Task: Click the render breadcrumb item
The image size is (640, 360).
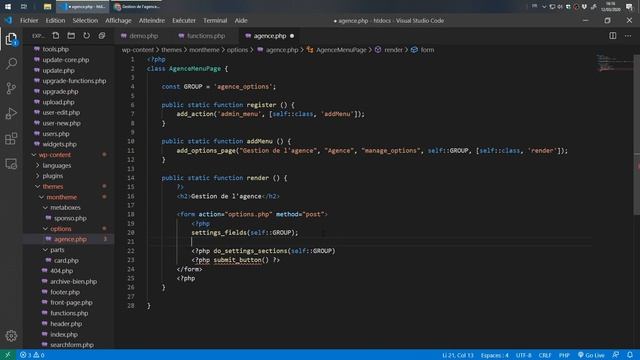Action: (393, 50)
